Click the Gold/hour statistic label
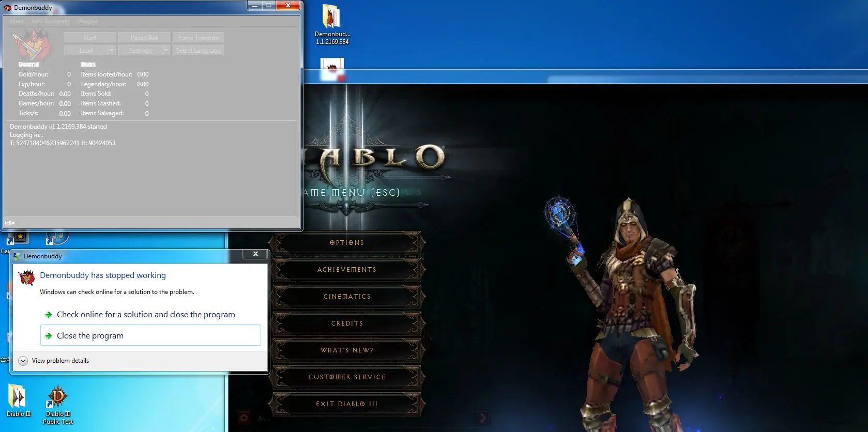 [x=34, y=74]
